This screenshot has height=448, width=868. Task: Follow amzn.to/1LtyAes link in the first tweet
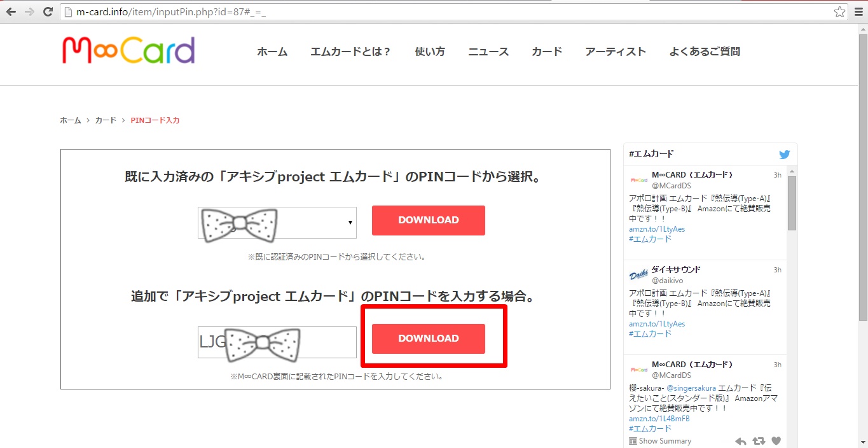click(x=657, y=229)
